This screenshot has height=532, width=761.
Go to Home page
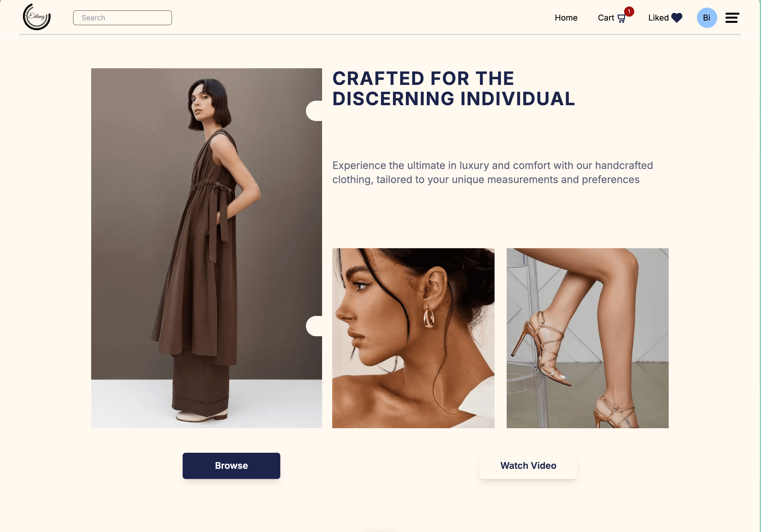[566, 17]
